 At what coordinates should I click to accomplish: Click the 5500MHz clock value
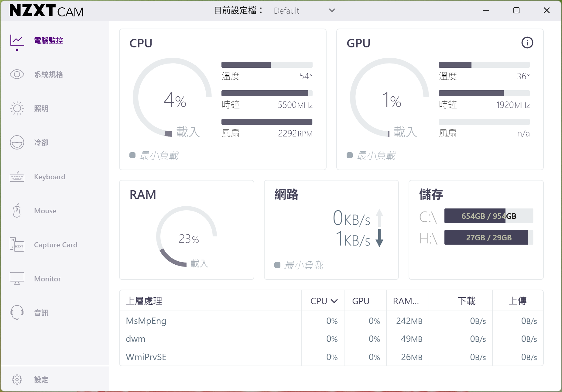295,105
